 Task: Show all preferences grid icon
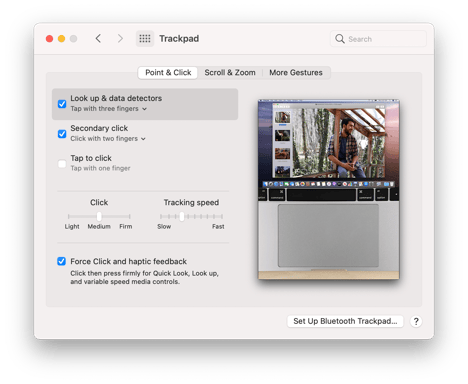(x=145, y=39)
